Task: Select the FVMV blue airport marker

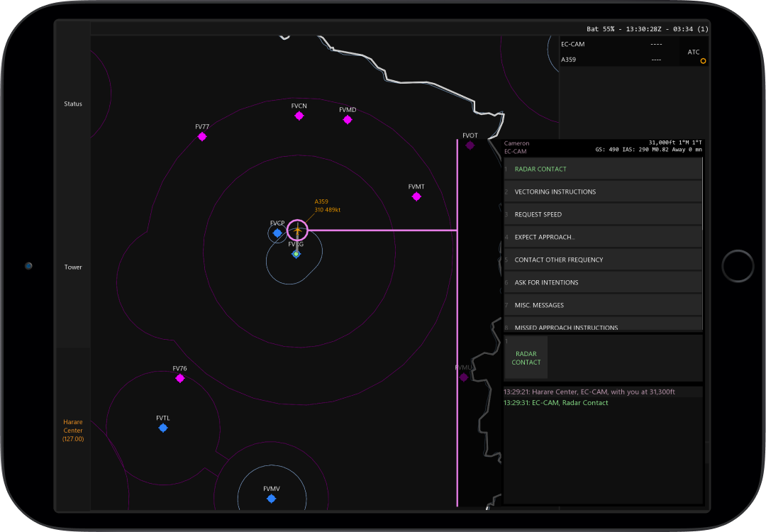Action: (x=271, y=499)
